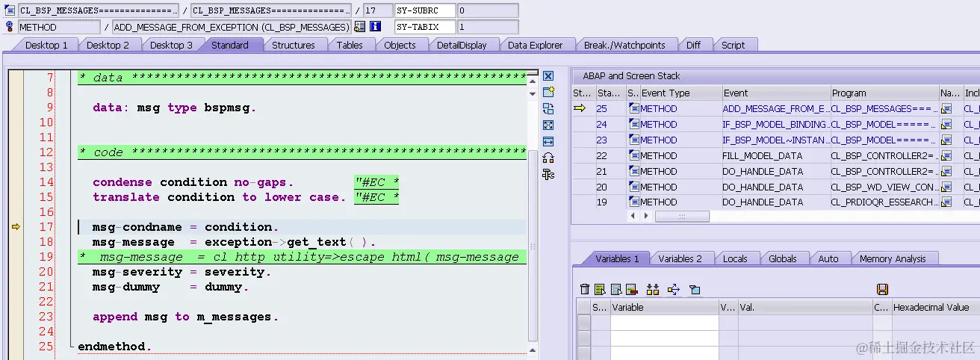Click the Program column header in stack
Screen dimensions: 980x360
(x=884, y=93)
